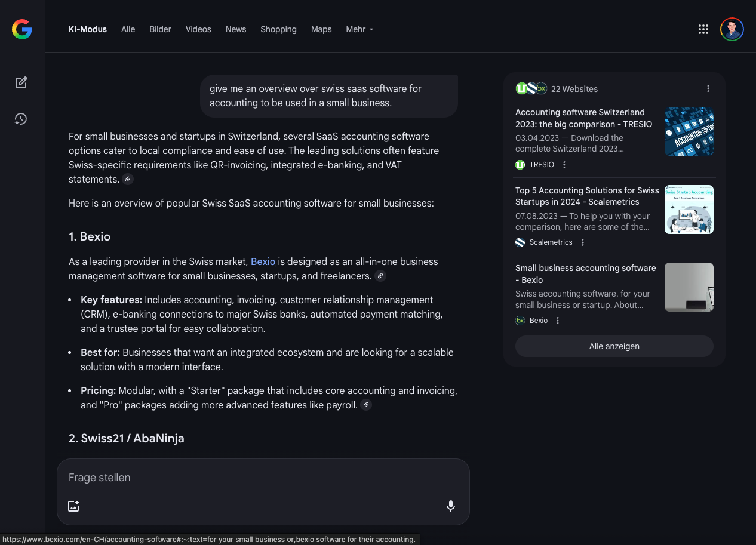Open the account profile picture
This screenshot has height=545, width=756.
click(x=732, y=29)
